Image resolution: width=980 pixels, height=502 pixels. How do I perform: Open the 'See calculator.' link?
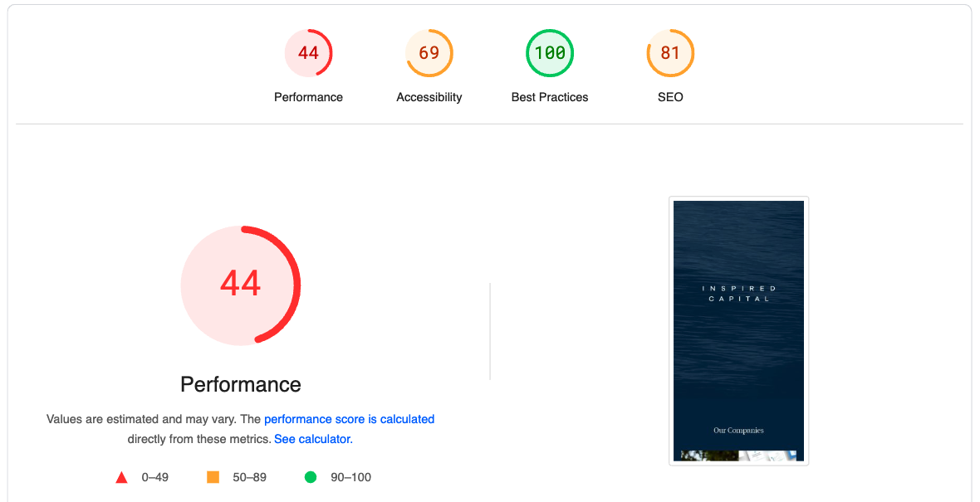point(313,439)
